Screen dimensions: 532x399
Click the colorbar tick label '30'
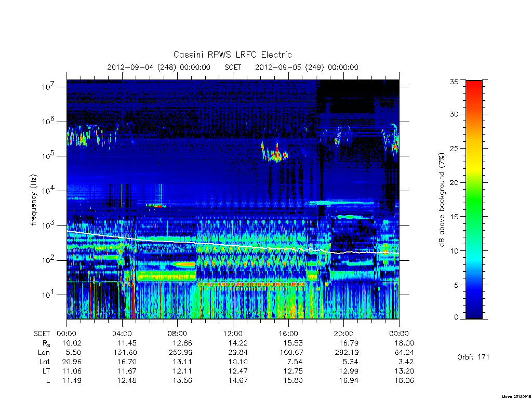(x=454, y=114)
